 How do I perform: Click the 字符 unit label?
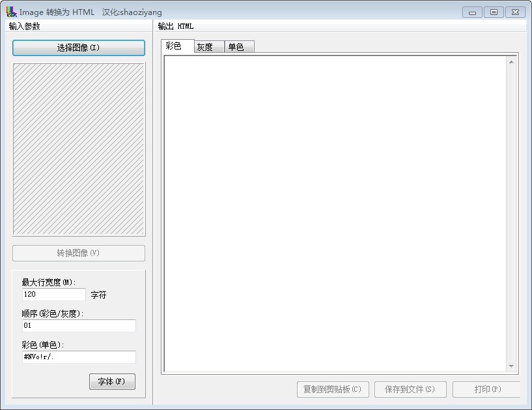[x=99, y=295]
